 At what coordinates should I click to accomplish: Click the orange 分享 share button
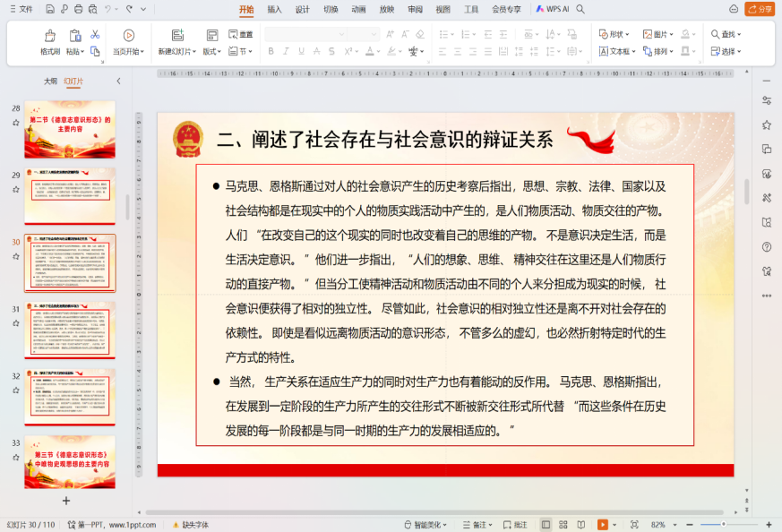click(758, 11)
